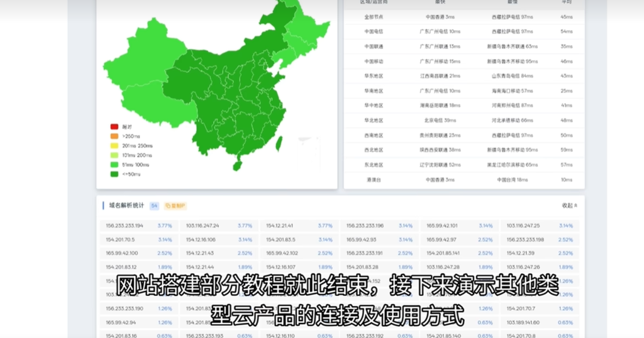Image resolution: width=644 pixels, height=338 pixels.
Task: Click the 西南地区 row label
Action: 374,135
